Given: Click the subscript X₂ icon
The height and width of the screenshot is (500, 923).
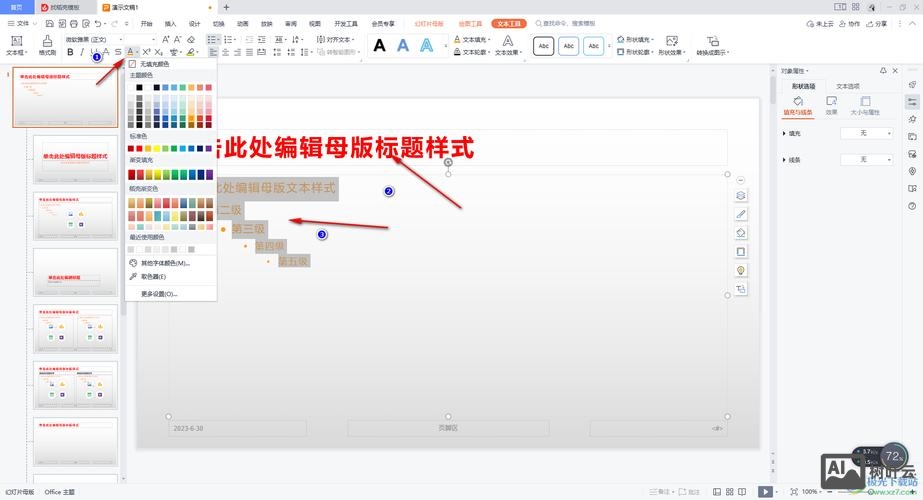Looking at the screenshot, I should pos(158,52).
